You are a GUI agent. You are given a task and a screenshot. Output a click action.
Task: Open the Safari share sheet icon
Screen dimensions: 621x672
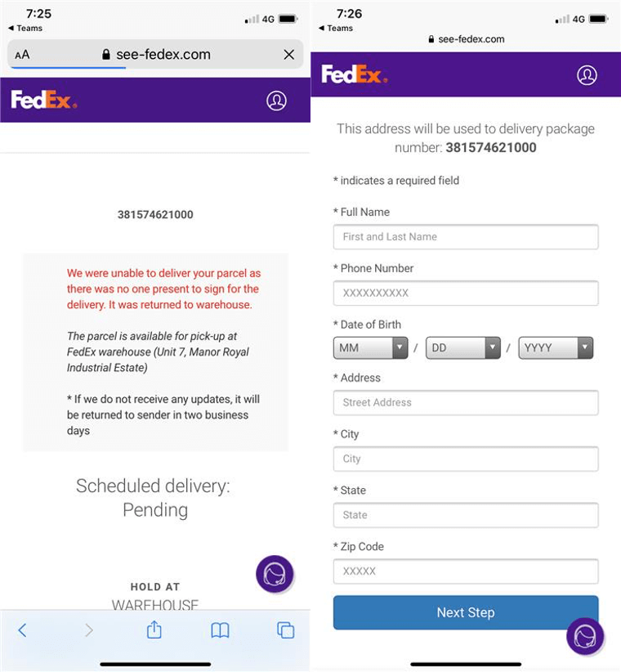(x=154, y=629)
